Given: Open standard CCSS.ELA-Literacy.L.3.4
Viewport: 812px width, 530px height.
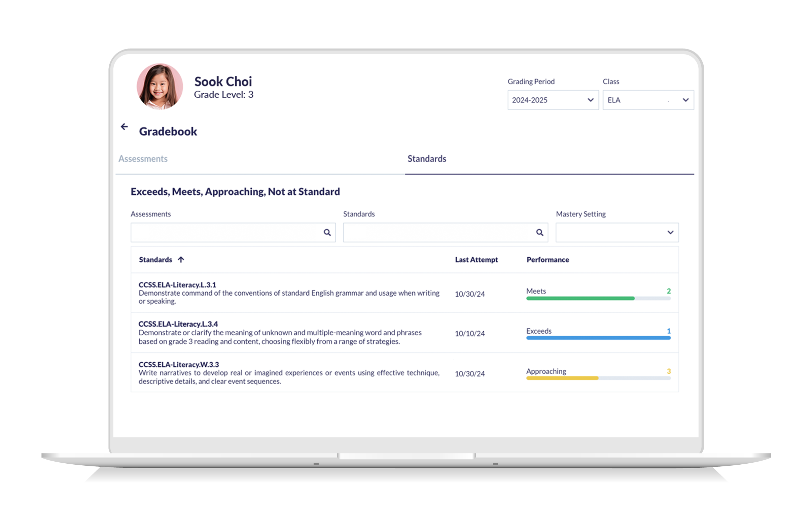Looking at the screenshot, I should [x=178, y=324].
